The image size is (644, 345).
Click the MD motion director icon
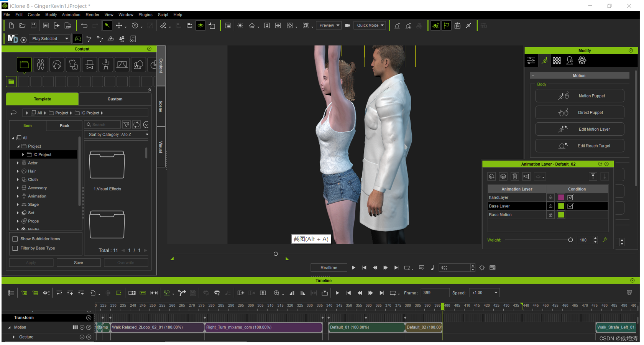click(x=13, y=39)
